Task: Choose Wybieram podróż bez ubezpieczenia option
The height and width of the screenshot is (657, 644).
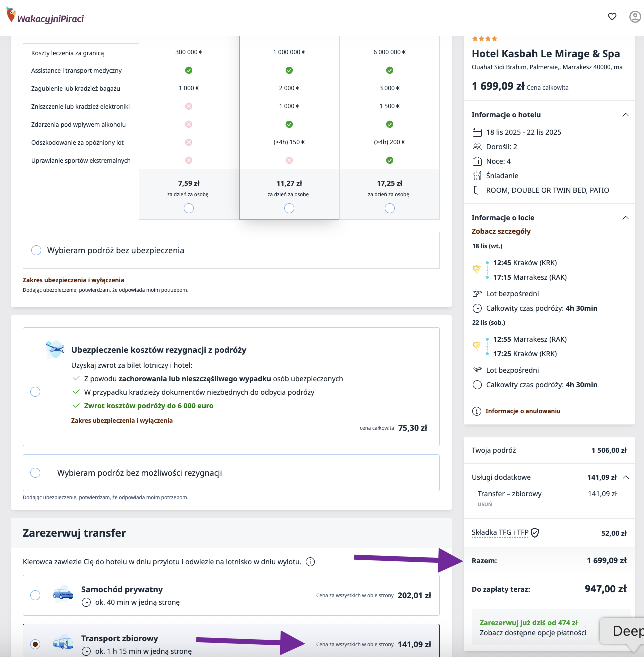Action: click(36, 250)
